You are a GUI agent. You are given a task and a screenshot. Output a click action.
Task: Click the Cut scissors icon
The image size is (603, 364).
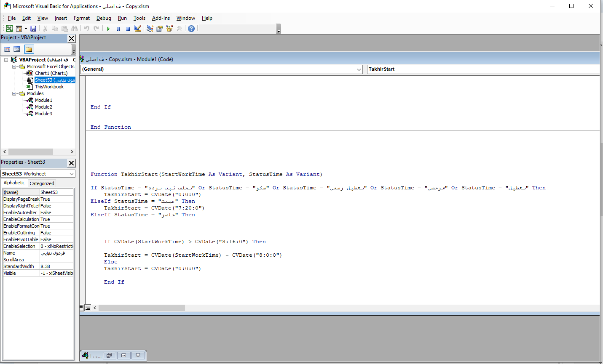[x=45, y=29]
